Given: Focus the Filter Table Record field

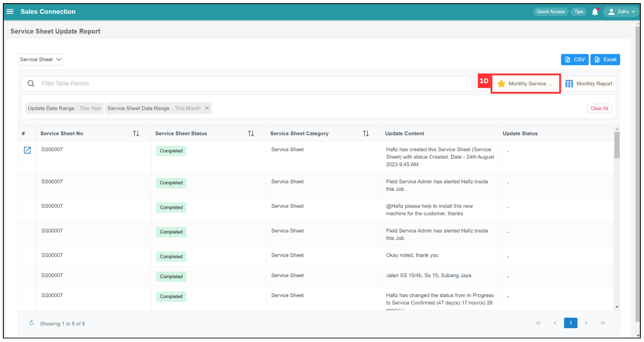Looking at the screenshot, I should (246, 83).
